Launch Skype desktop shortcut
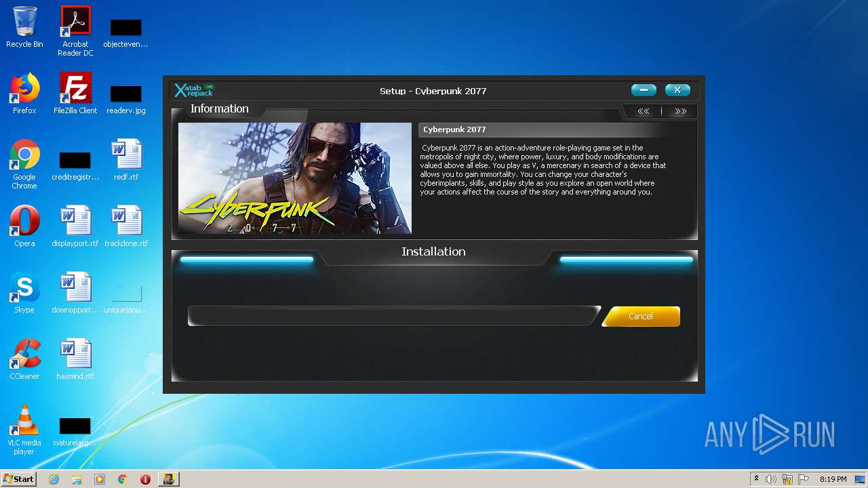This screenshot has width=868, height=488. [x=24, y=293]
